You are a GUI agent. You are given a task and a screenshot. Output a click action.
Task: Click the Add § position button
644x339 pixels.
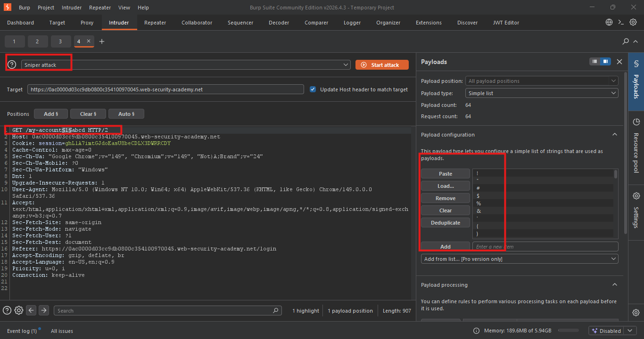[x=51, y=114]
